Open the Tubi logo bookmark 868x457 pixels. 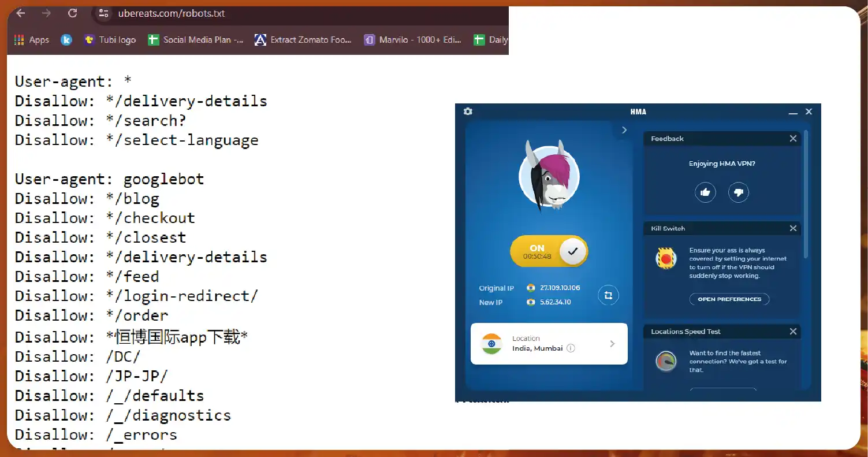tap(110, 40)
